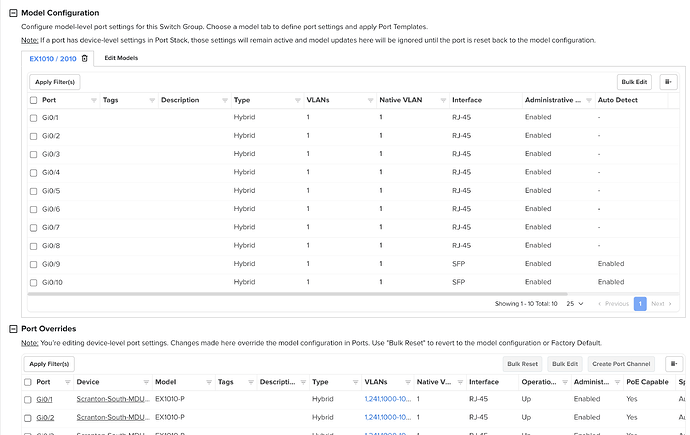The height and width of the screenshot is (435, 690).
Task: Filter the Port column in Port Overrides
Action: point(67,382)
